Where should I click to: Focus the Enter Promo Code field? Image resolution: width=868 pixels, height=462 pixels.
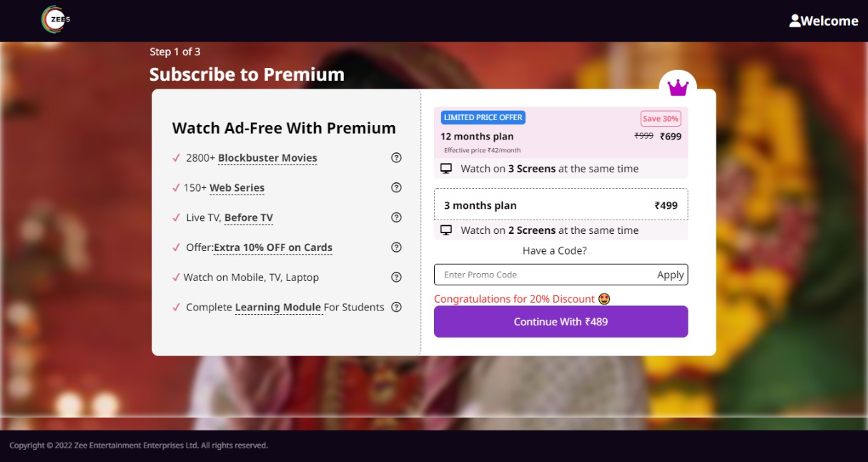543,275
